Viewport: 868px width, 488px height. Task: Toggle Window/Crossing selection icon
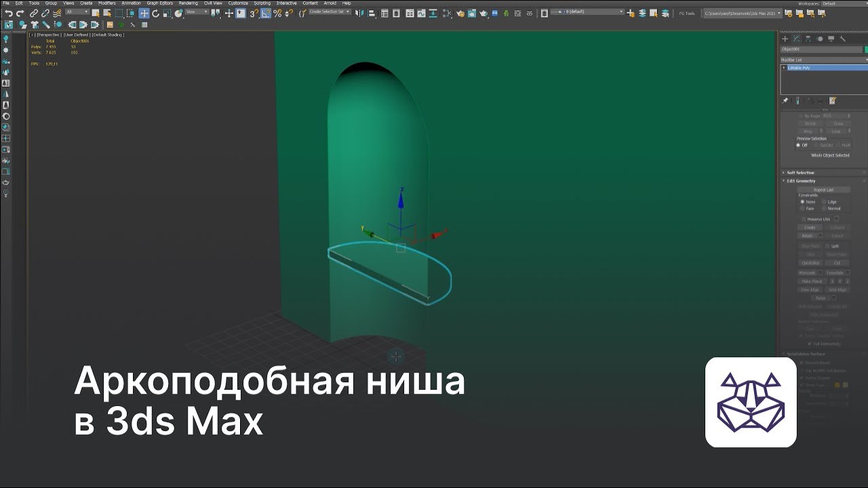click(131, 13)
